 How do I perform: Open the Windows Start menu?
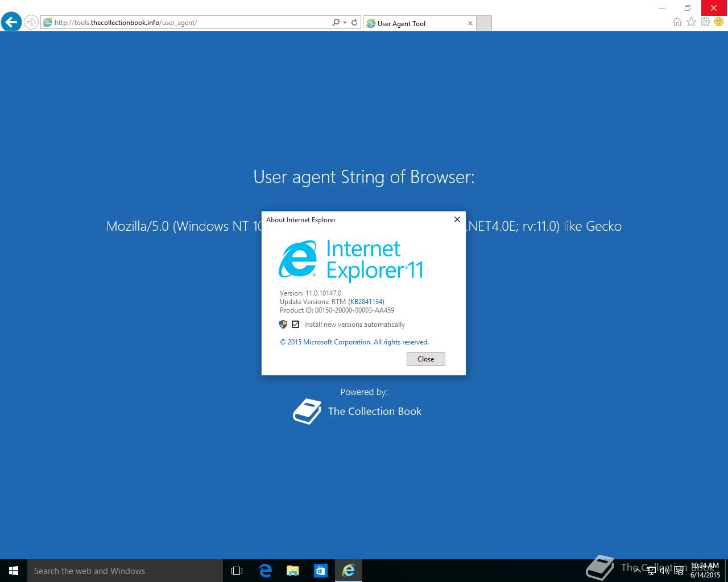(14, 571)
